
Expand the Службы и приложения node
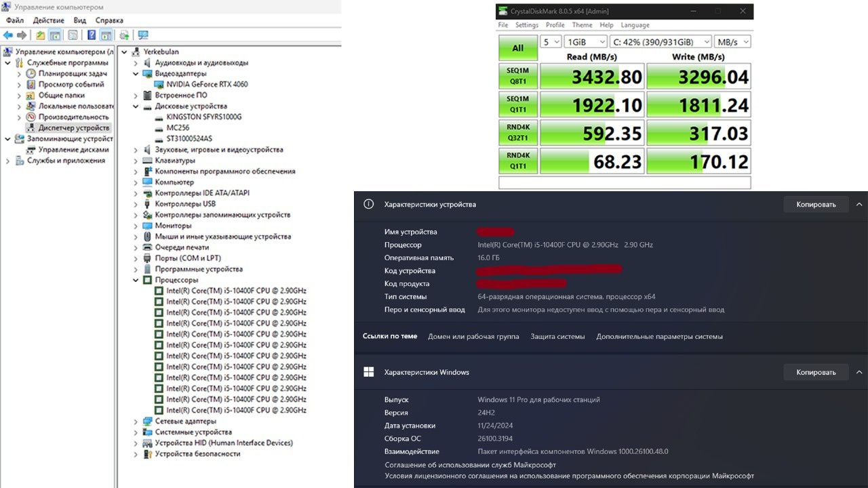pos(8,161)
